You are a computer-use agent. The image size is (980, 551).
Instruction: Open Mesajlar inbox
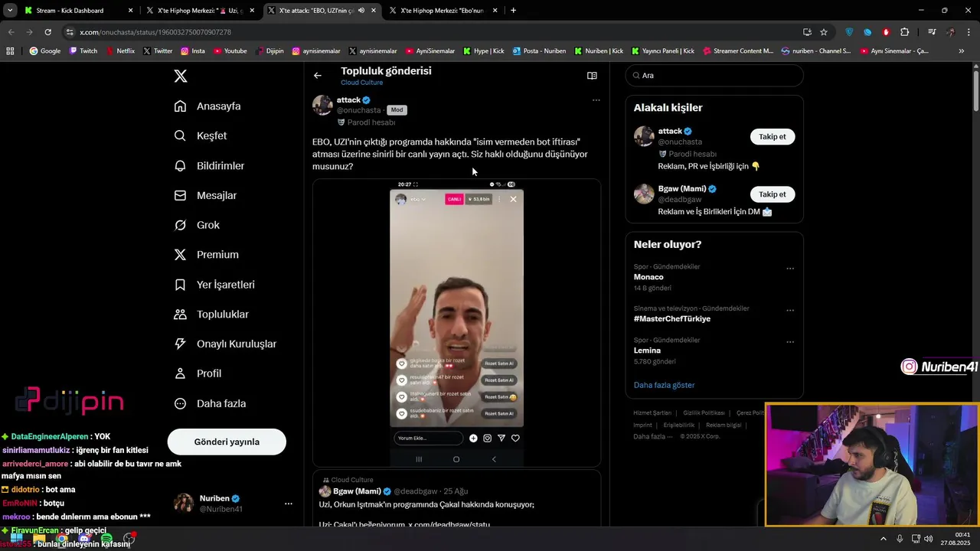point(205,195)
